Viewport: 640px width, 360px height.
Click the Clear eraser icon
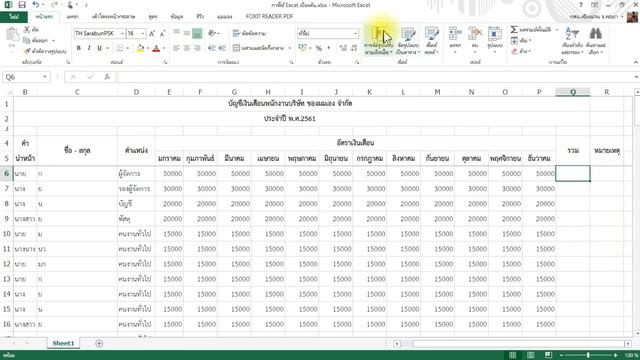514,51
